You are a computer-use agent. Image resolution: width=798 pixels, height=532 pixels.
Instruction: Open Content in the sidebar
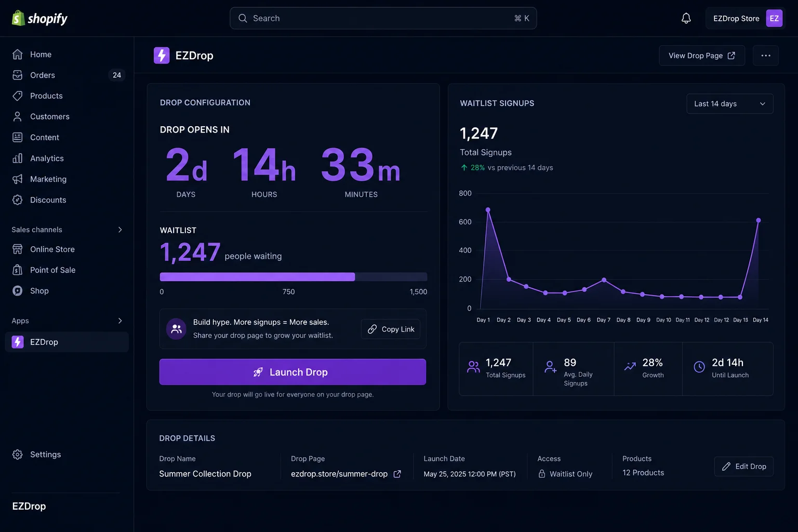coord(66,137)
